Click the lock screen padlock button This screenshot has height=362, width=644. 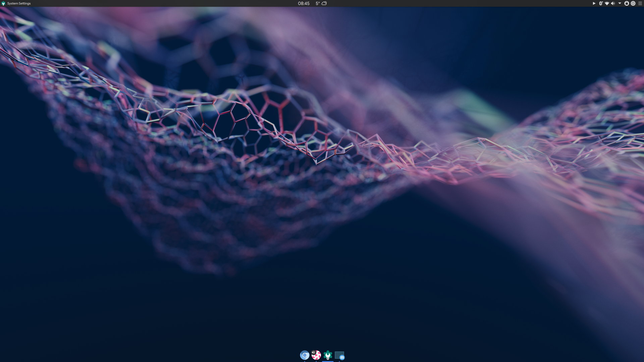point(626,3)
